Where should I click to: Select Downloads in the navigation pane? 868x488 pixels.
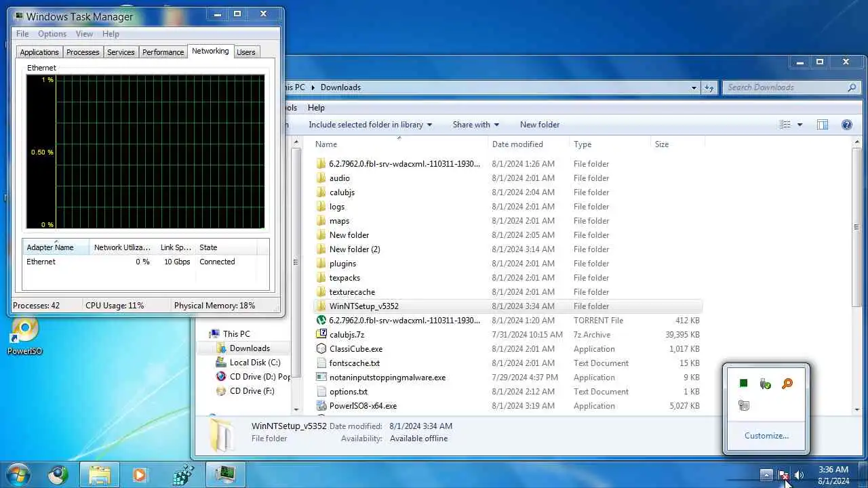249,348
